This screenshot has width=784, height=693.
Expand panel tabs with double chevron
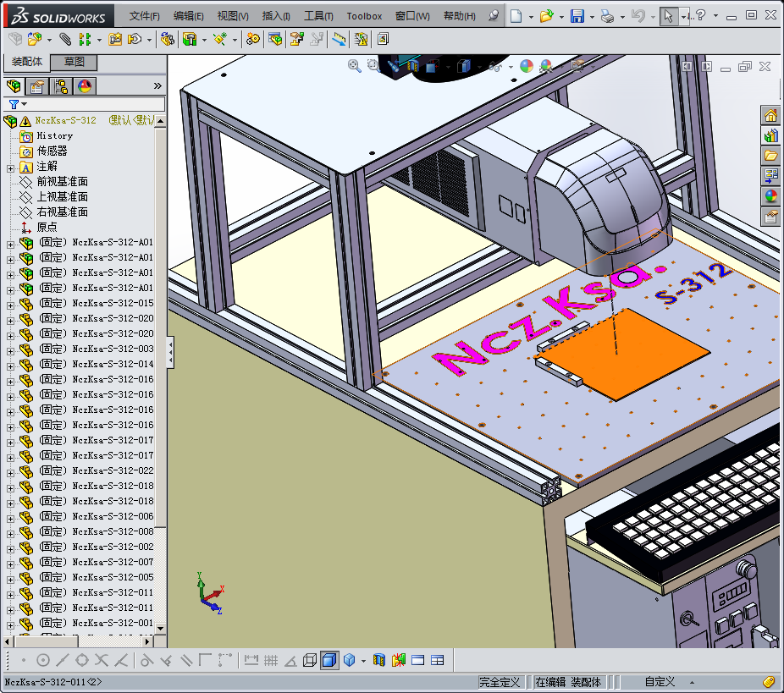pyautogui.click(x=157, y=86)
